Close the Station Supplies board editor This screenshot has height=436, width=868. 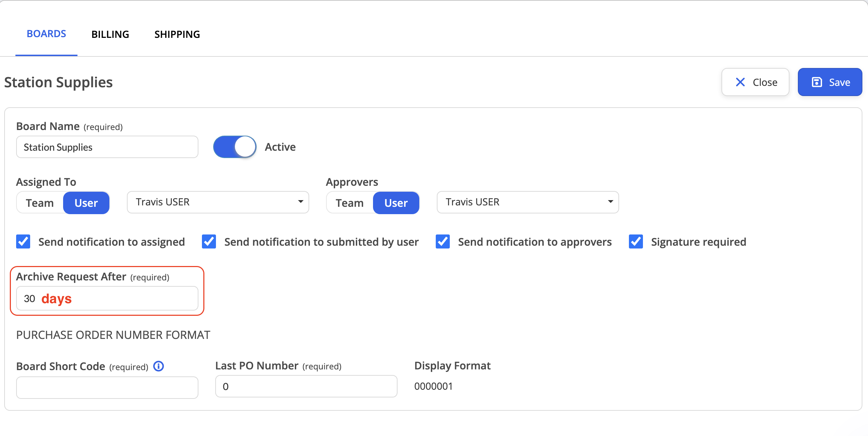755,82
